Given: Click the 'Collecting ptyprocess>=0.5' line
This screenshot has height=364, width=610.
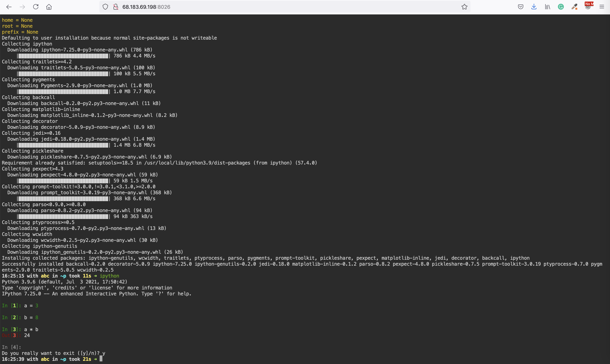Looking at the screenshot, I should [38, 222].
